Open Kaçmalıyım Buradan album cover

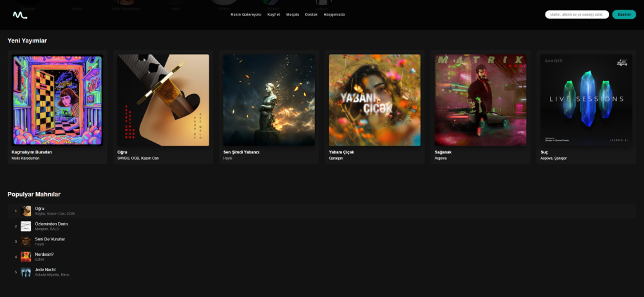click(57, 101)
